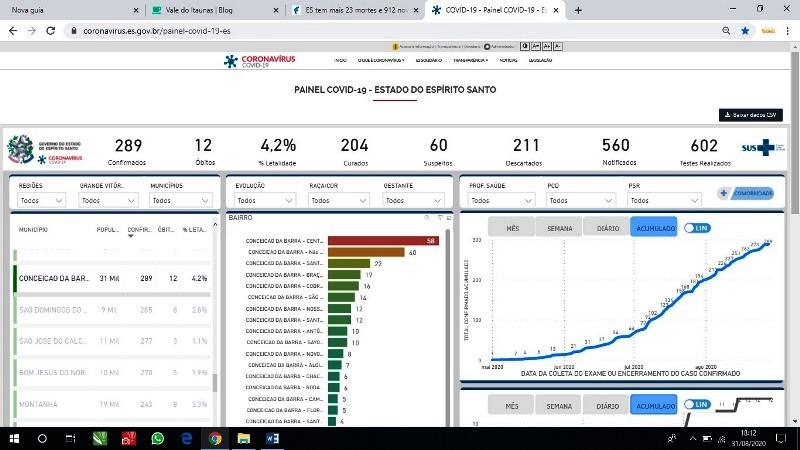Select the SEMANA tab on lower chart
800x450 pixels.
pos(559,406)
